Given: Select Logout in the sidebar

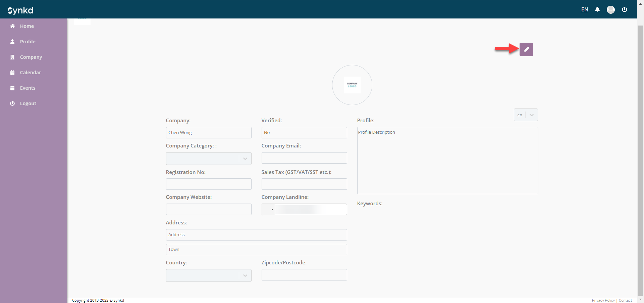Looking at the screenshot, I should click(x=28, y=103).
